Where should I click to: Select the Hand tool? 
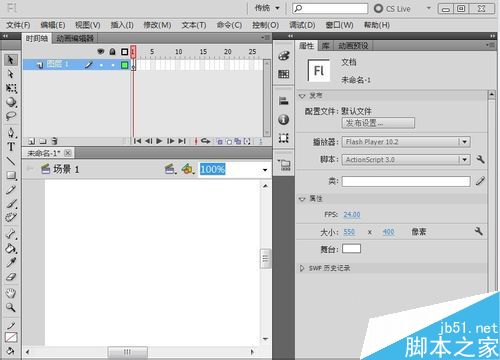pyautogui.click(x=11, y=293)
